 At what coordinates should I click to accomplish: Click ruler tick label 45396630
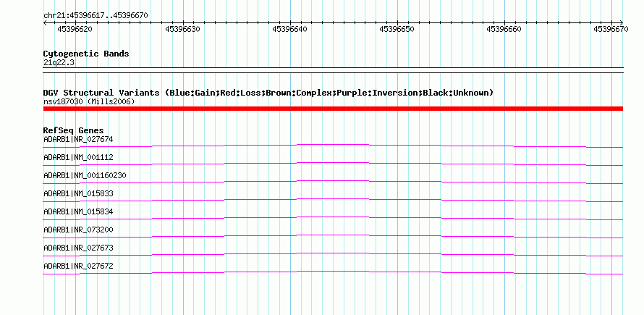point(182,29)
